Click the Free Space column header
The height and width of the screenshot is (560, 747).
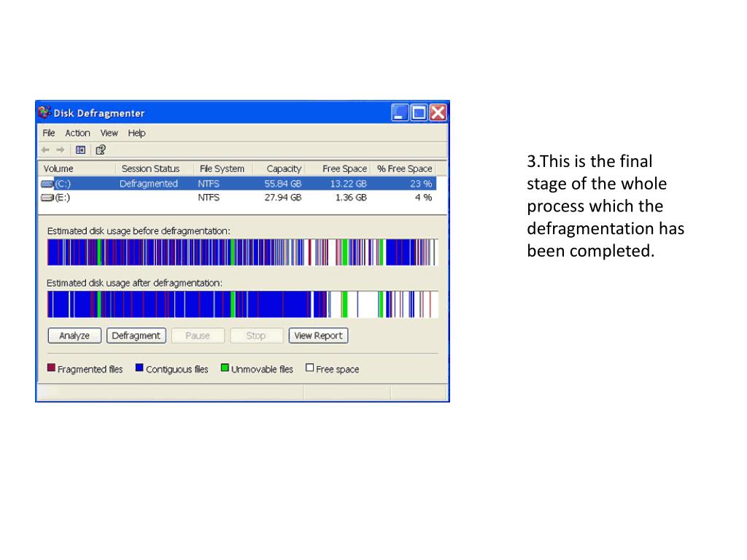pos(338,168)
